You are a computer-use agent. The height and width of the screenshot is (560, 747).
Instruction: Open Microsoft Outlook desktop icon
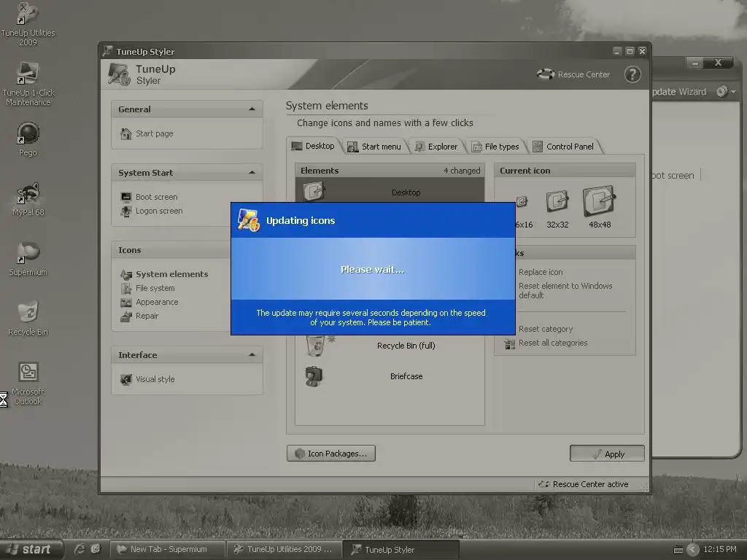[28, 384]
